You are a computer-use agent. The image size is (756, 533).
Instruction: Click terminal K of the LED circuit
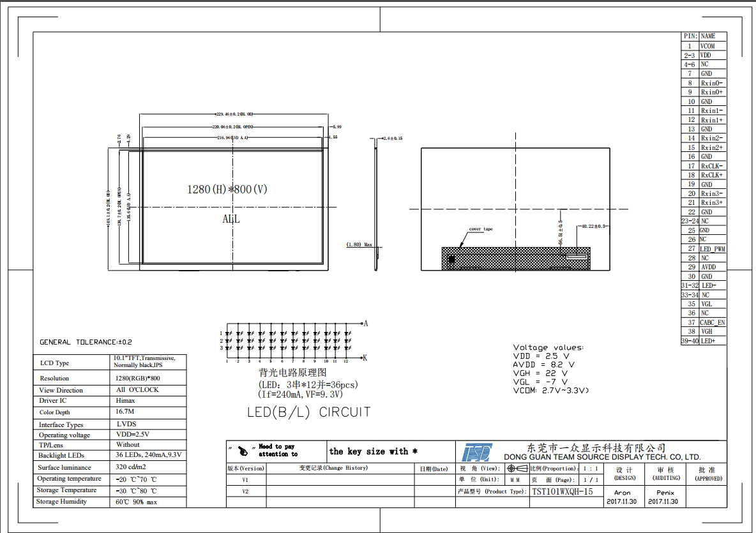(365, 357)
